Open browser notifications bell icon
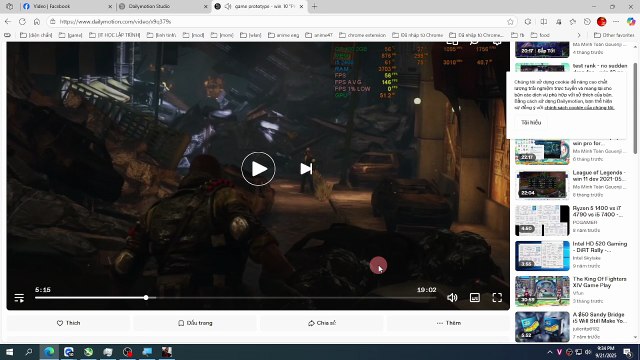This screenshot has height=360, width=640. [558, 22]
